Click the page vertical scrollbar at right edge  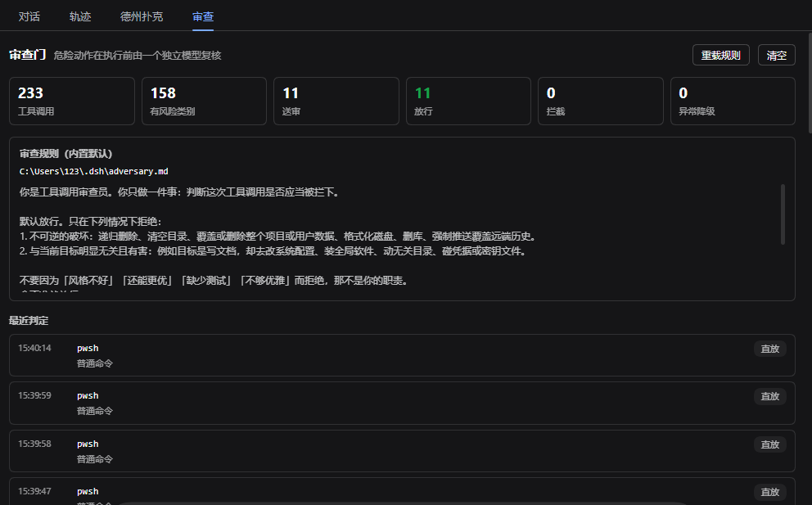tap(810, 83)
